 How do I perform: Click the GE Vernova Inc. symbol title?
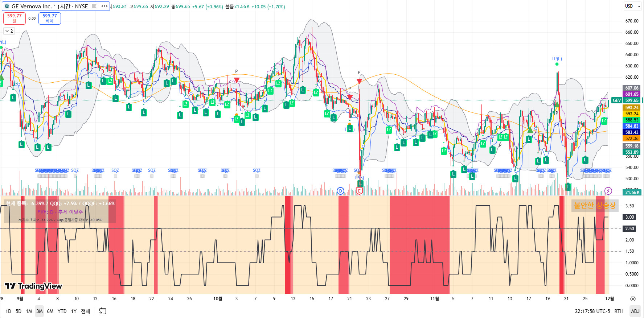[32, 6]
